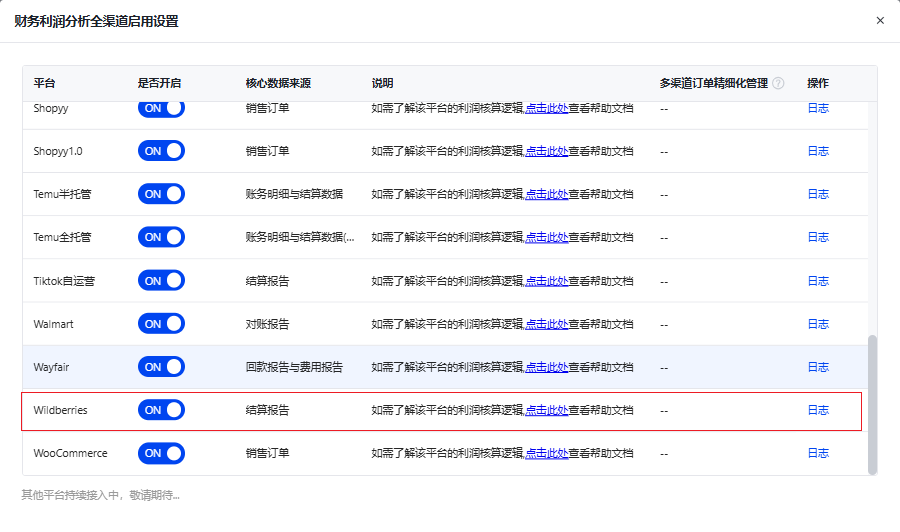Viewport: 900px width, 532px height.
Task: Click 点击此处 in the Tiktok自运营 row
Action: 546,281
